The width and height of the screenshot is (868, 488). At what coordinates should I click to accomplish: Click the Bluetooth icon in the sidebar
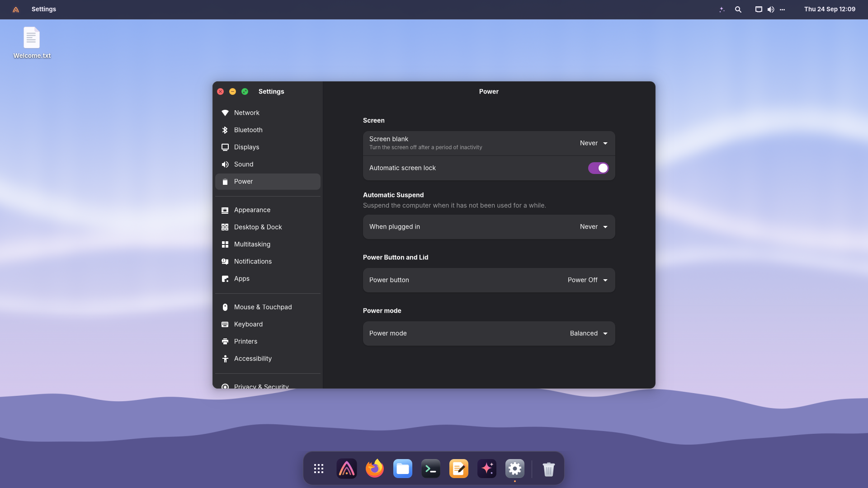(x=225, y=130)
